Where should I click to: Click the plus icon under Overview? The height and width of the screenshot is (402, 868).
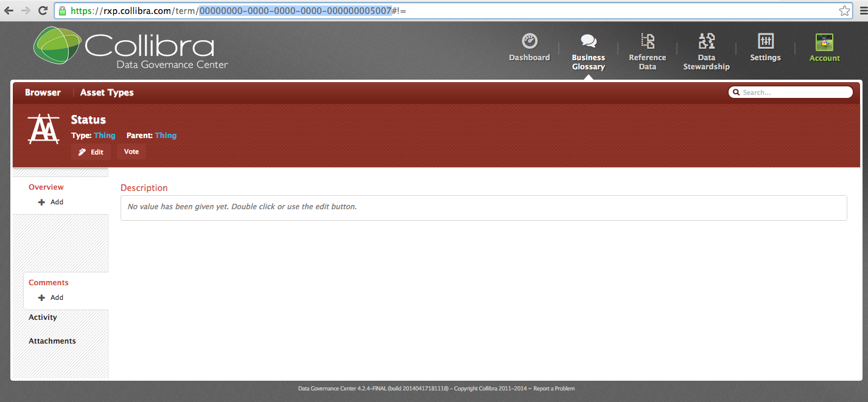[x=41, y=202]
